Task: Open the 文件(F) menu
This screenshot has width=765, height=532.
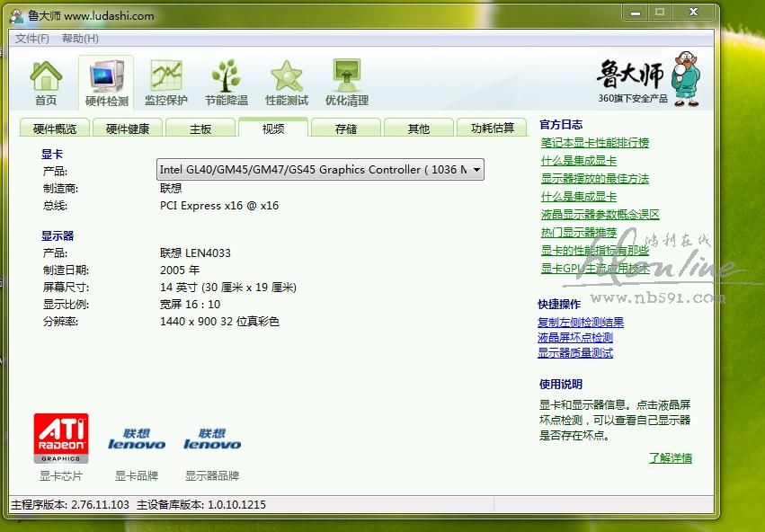Action: point(32,39)
